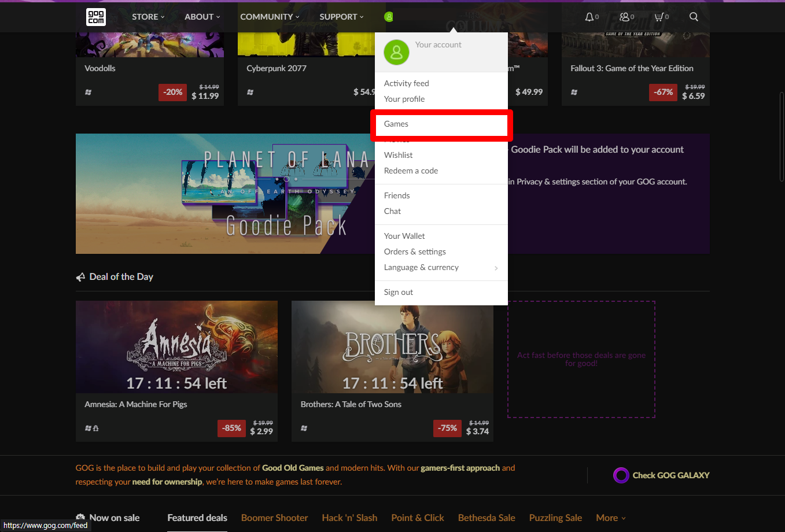The image size is (785, 532).
Task: Open Friends menu entry
Action: pyautogui.click(x=397, y=195)
